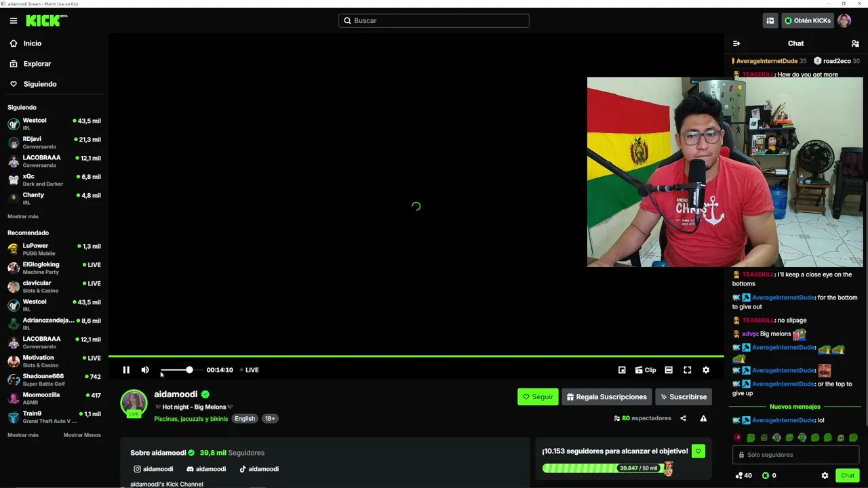Click the aidamoodi Stream browser tab
868x488 pixels.
[41, 3]
